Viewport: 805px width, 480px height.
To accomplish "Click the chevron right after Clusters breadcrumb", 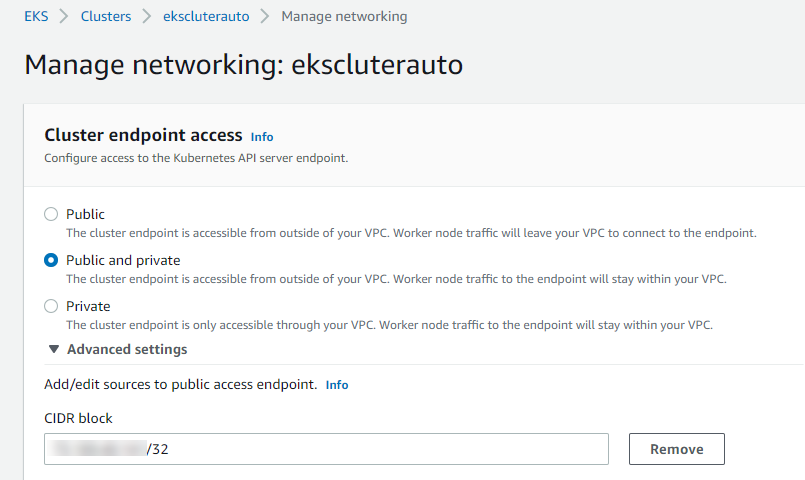I will point(147,16).
